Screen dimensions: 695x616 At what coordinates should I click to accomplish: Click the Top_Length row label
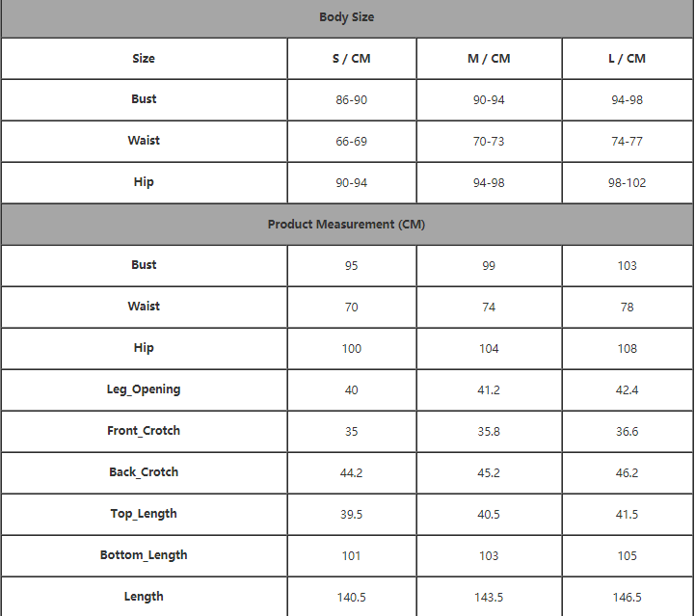(x=144, y=514)
